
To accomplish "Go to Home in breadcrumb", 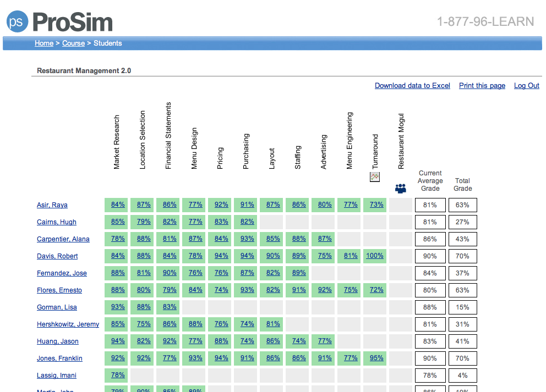I will [44, 43].
